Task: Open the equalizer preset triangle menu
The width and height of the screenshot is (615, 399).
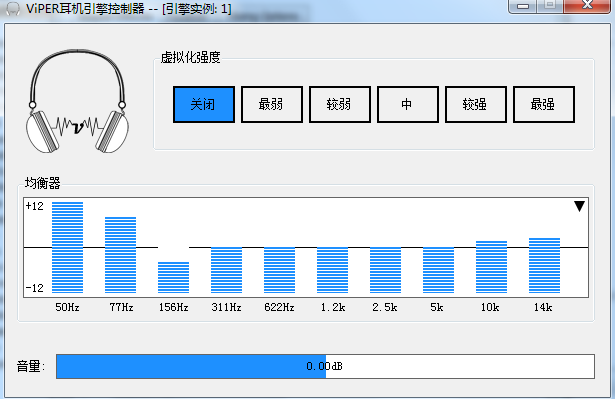Action: 579,206
